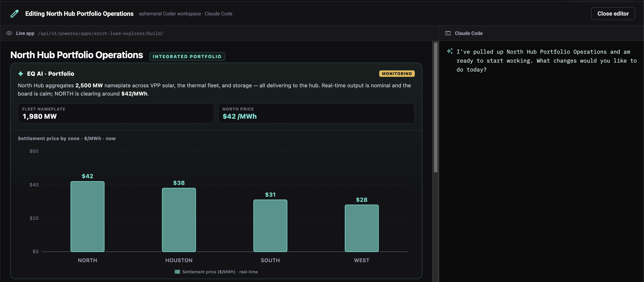Click the Fleet Nameplate 1,980 MW card

[116, 113]
